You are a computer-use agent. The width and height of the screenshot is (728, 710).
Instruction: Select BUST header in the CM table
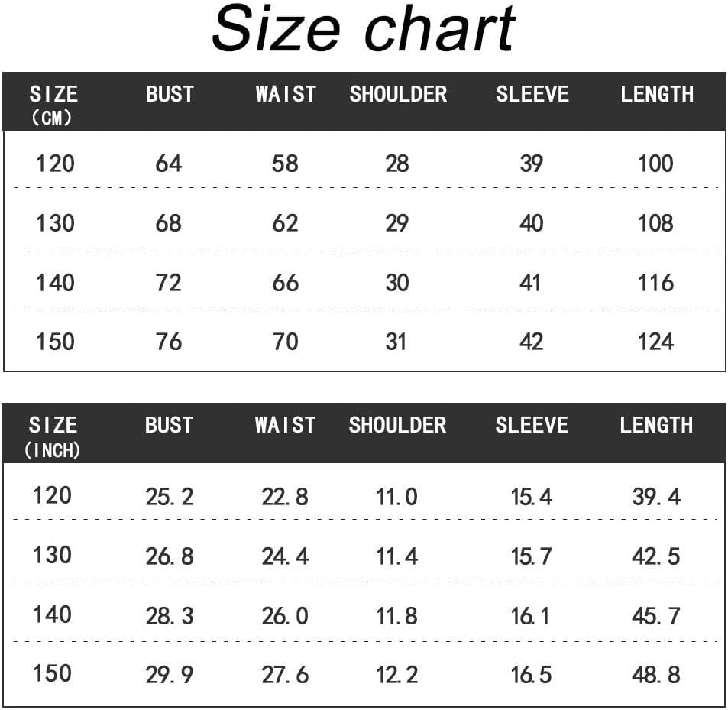click(x=170, y=94)
